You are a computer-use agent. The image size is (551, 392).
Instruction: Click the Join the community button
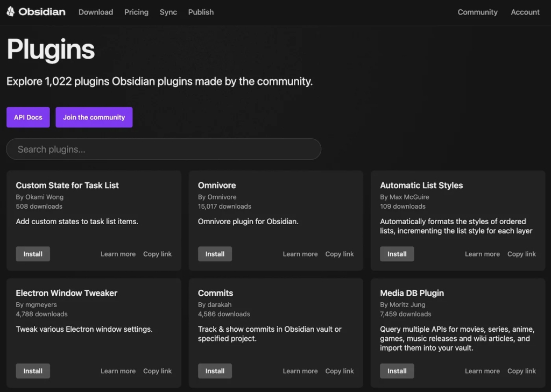[94, 117]
